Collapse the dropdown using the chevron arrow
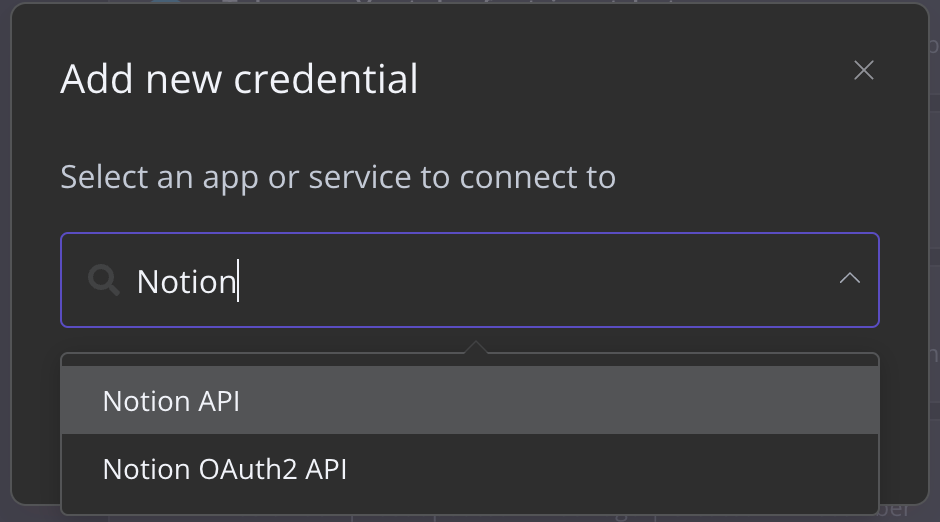Viewport: 940px width, 522px height. pos(849,279)
